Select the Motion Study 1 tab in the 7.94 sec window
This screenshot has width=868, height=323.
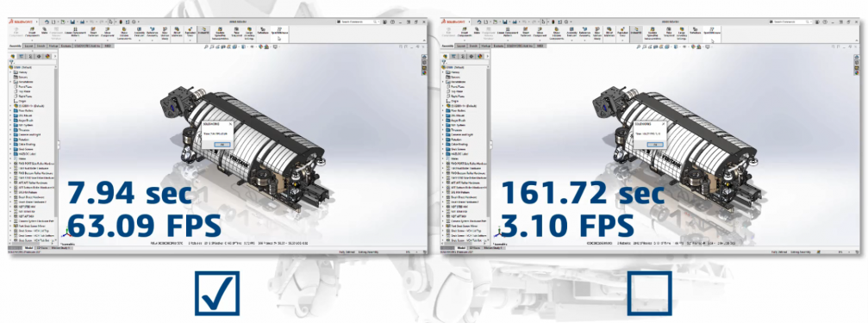coord(61,248)
